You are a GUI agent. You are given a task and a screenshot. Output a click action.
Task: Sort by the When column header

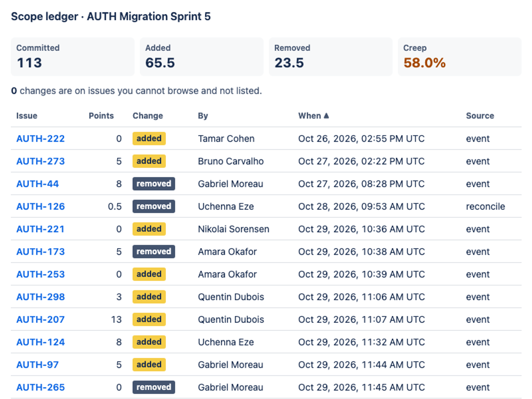pos(314,116)
